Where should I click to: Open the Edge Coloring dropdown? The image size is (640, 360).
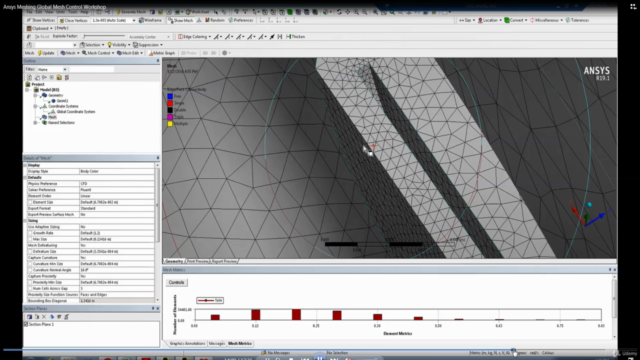(194, 37)
